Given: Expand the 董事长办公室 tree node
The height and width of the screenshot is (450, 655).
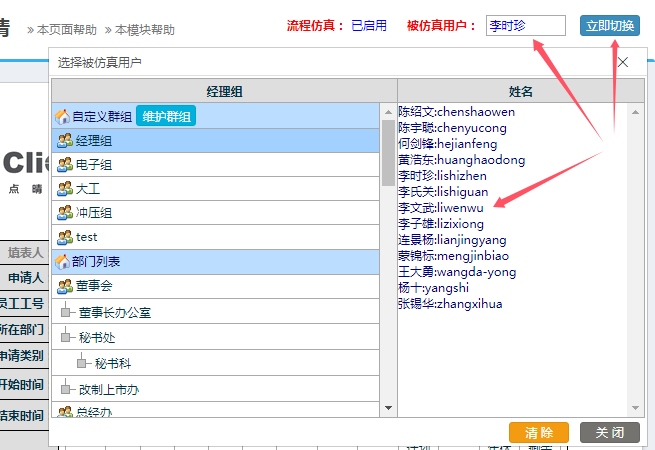Looking at the screenshot, I should pyautogui.click(x=67, y=313).
